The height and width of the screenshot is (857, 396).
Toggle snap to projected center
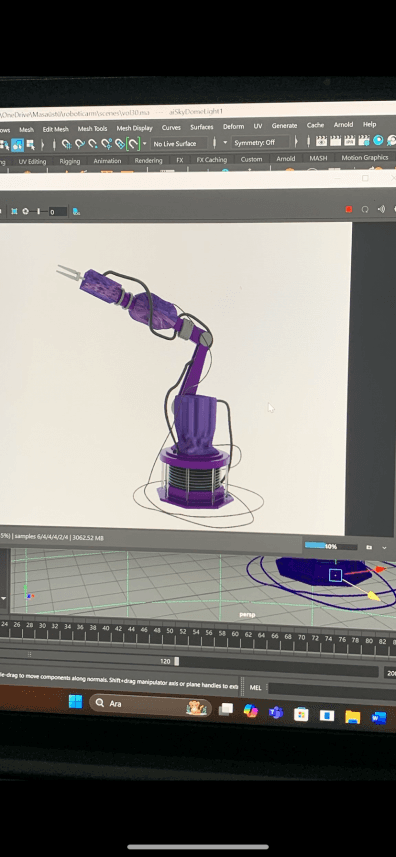(107, 144)
